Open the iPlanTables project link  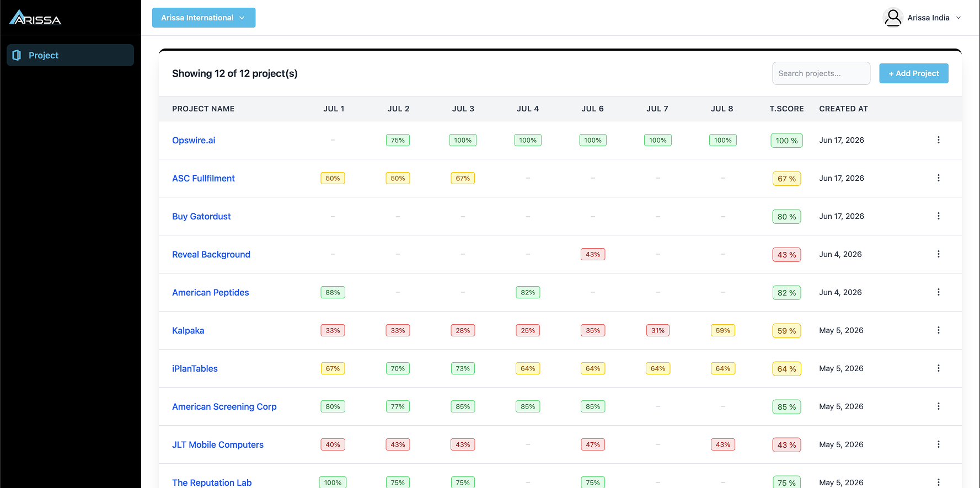coord(195,368)
